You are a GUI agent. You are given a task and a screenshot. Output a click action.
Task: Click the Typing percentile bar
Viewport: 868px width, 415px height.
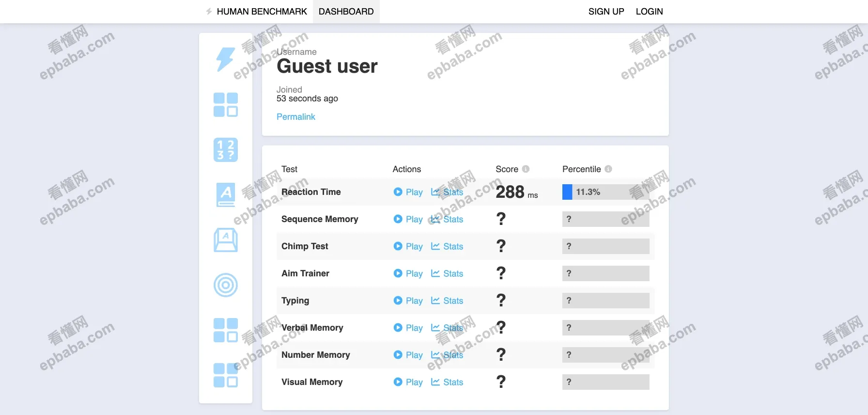pyautogui.click(x=606, y=301)
